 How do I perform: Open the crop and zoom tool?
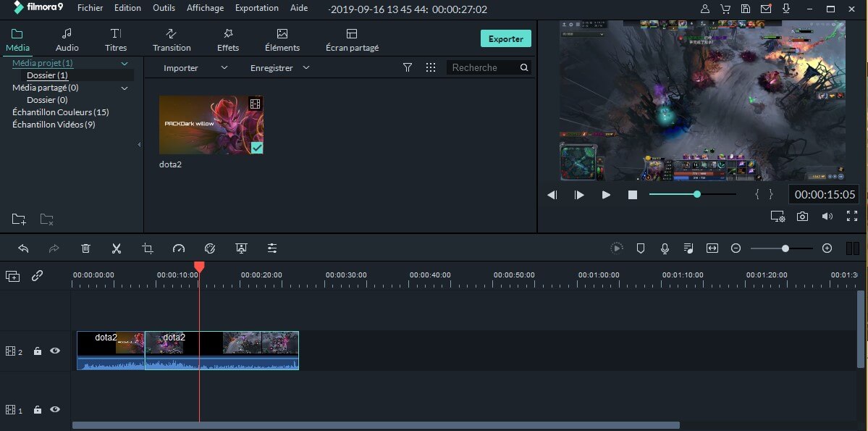coord(147,248)
